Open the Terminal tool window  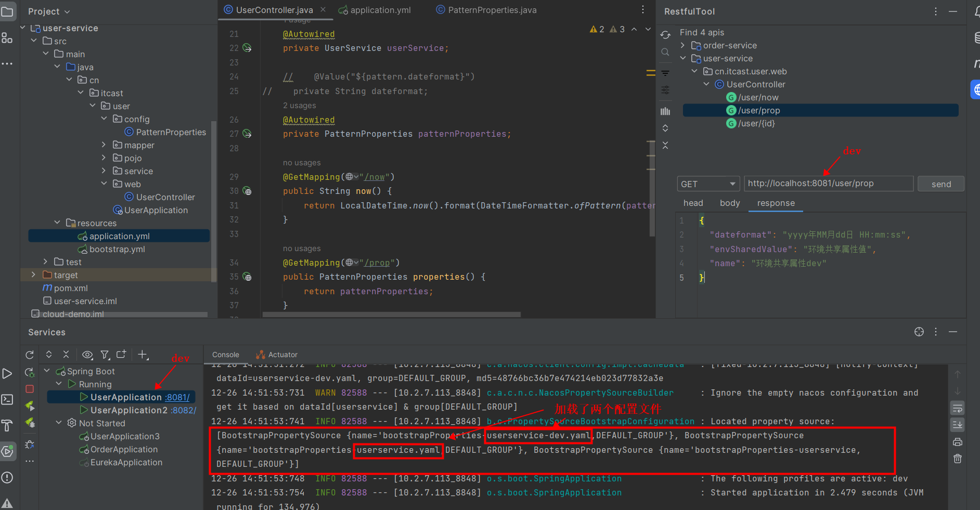tap(7, 399)
